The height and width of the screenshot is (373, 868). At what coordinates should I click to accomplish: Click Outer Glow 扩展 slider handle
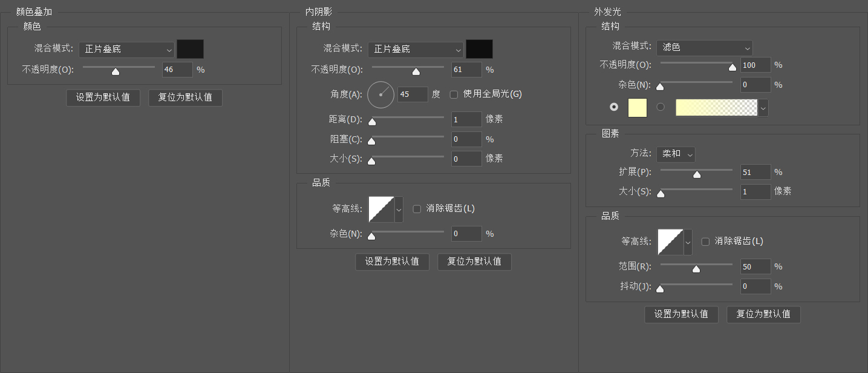[697, 174]
